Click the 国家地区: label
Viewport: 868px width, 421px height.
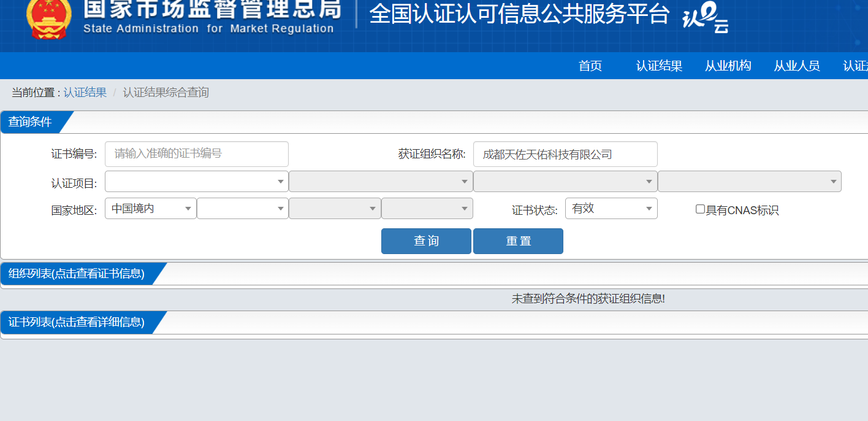(74, 210)
